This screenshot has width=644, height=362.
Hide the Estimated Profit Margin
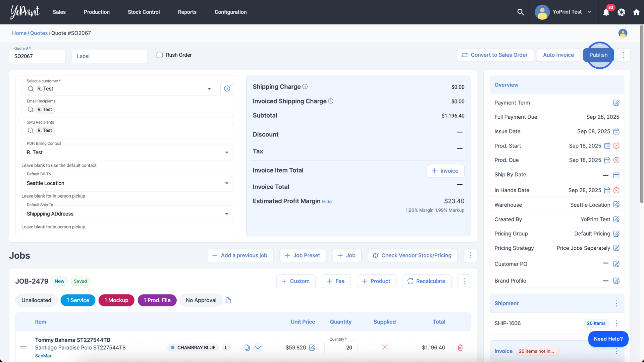[x=327, y=201]
